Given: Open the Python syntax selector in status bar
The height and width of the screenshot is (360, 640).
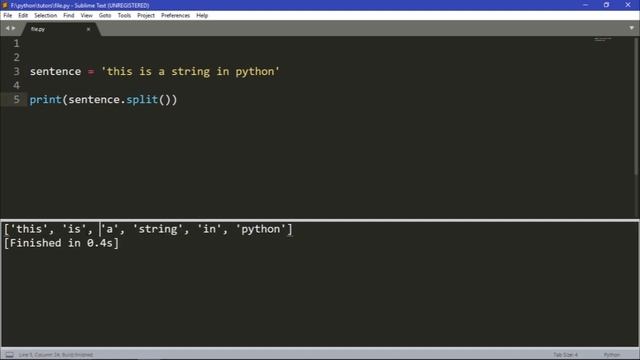Looking at the screenshot, I should pos(612,355).
